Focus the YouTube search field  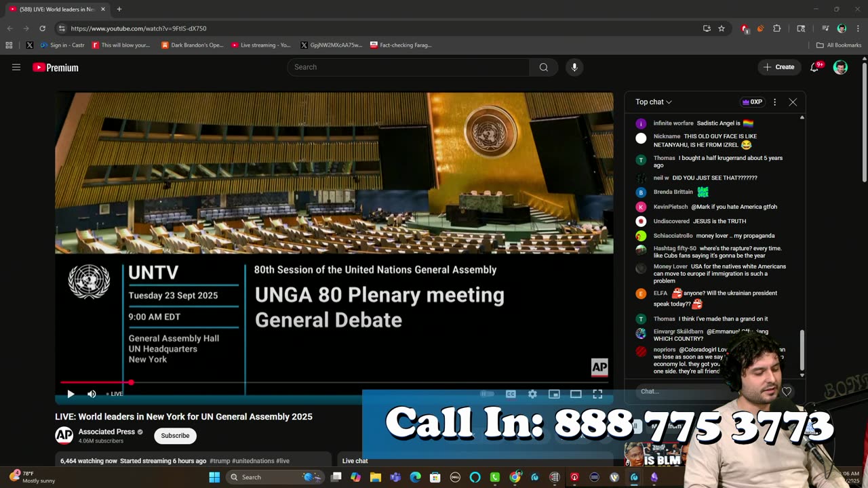click(x=408, y=67)
